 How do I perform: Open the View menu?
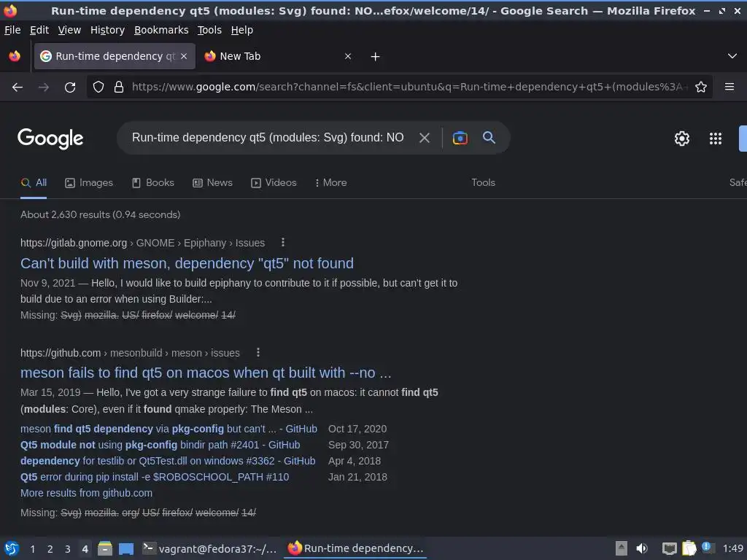point(69,30)
